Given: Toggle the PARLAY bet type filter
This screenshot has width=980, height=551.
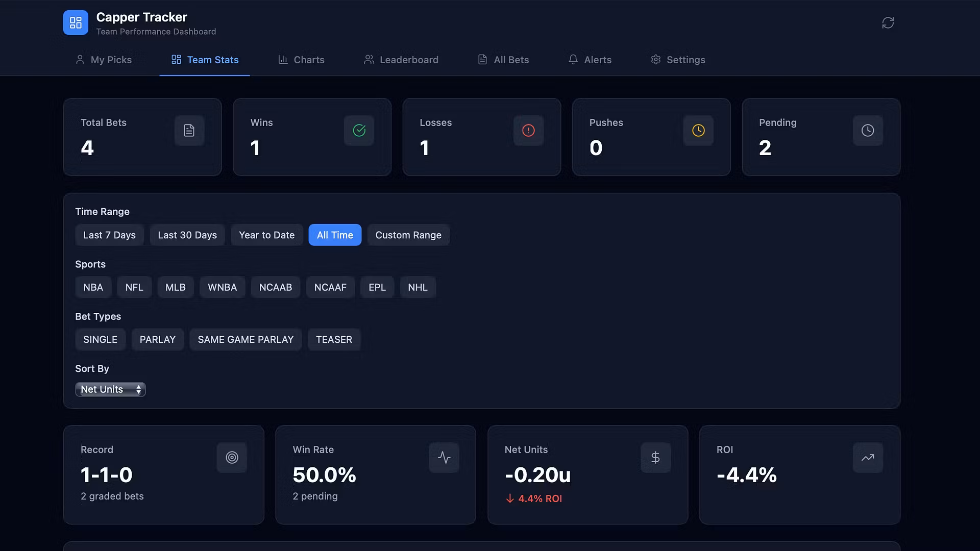Looking at the screenshot, I should click(x=157, y=340).
